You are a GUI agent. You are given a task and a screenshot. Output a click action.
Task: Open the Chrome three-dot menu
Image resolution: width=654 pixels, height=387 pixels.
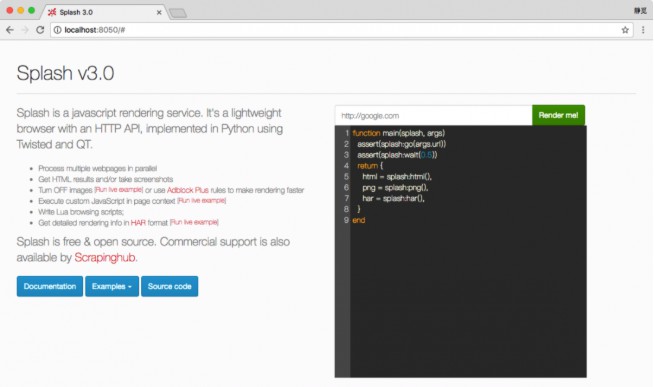643,30
